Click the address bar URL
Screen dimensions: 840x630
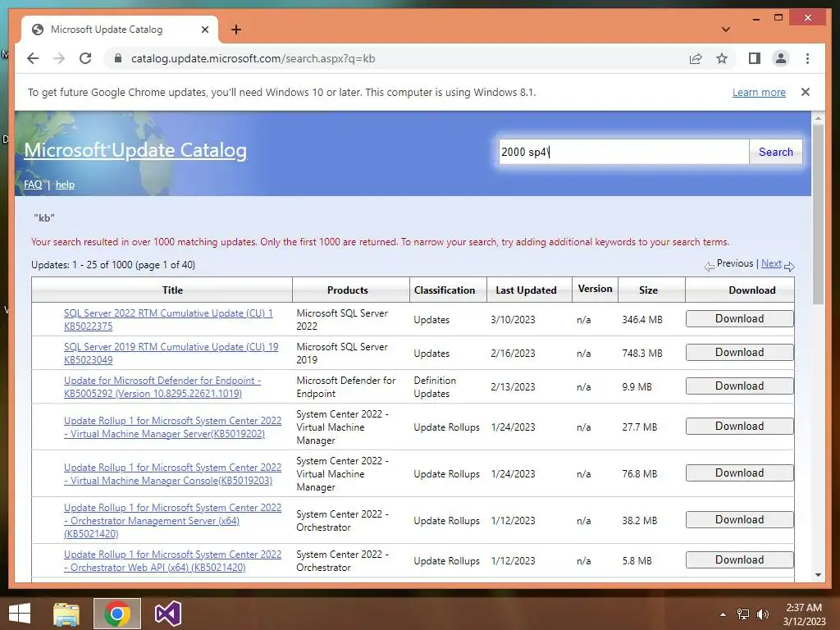(x=253, y=58)
